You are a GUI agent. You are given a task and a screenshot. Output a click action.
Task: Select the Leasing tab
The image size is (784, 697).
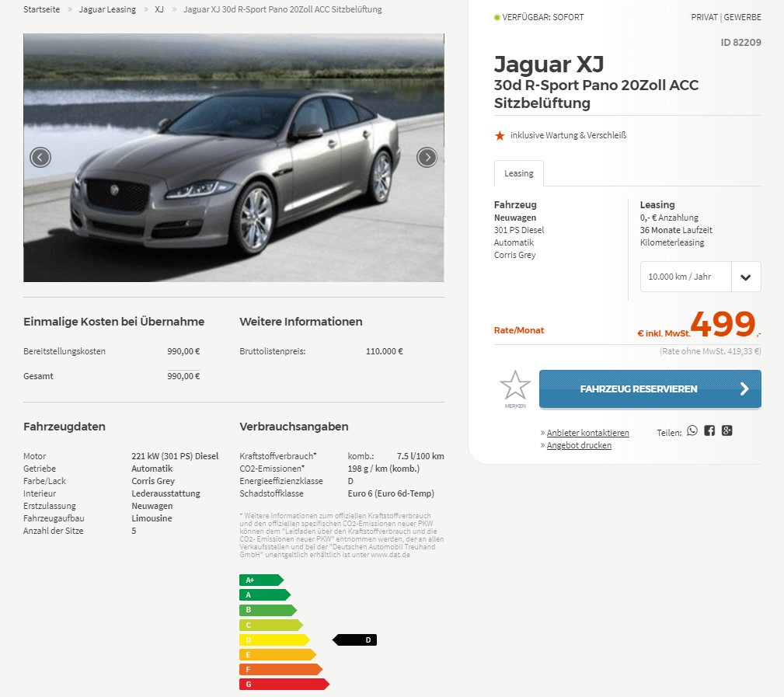[x=519, y=173]
